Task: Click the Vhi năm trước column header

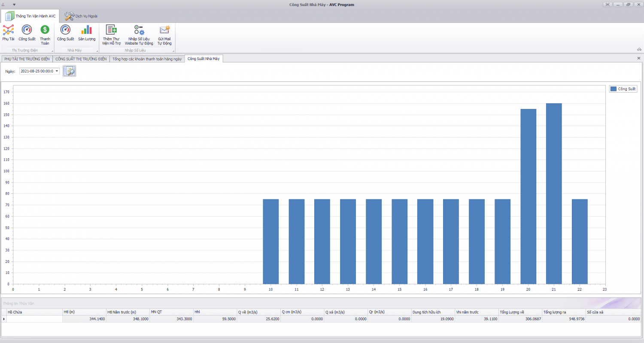Action: click(x=477, y=312)
